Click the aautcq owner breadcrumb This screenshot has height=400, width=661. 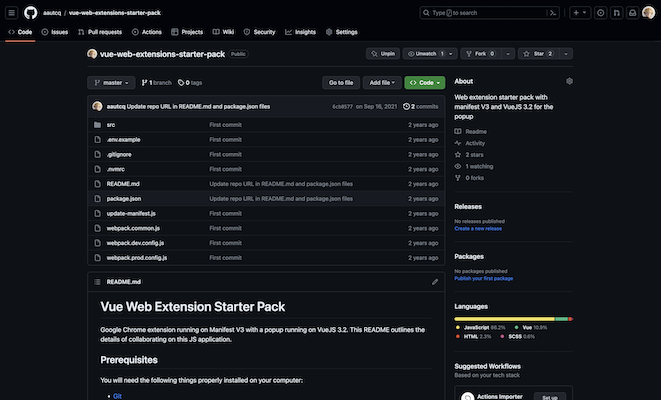click(x=52, y=13)
